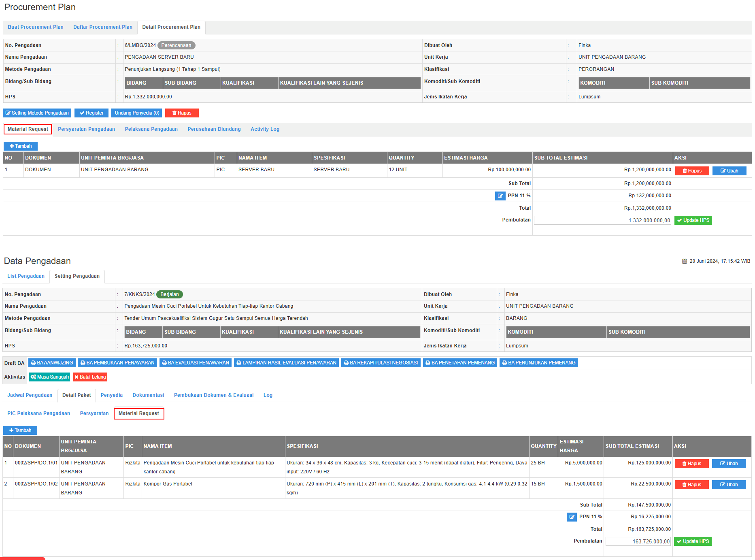Screen dimensions: 755x560
Task: Add item with the top Tambah button
Action: click(x=20, y=146)
